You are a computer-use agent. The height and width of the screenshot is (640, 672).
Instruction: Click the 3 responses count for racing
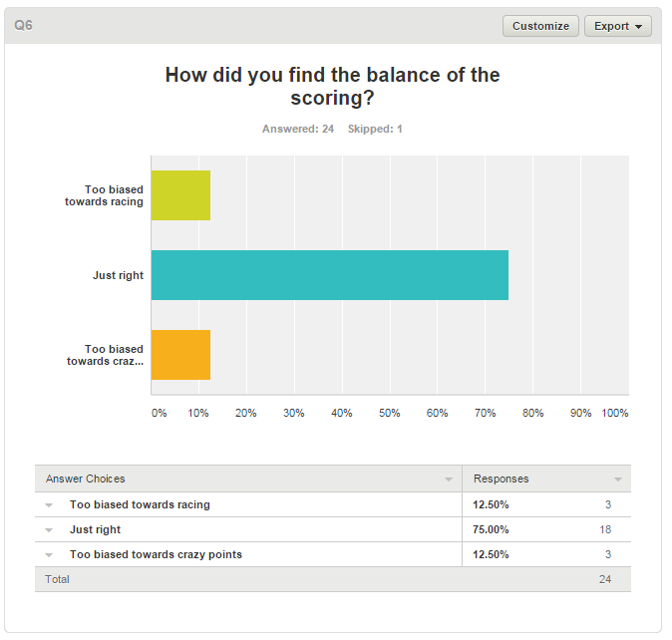[x=607, y=504]
